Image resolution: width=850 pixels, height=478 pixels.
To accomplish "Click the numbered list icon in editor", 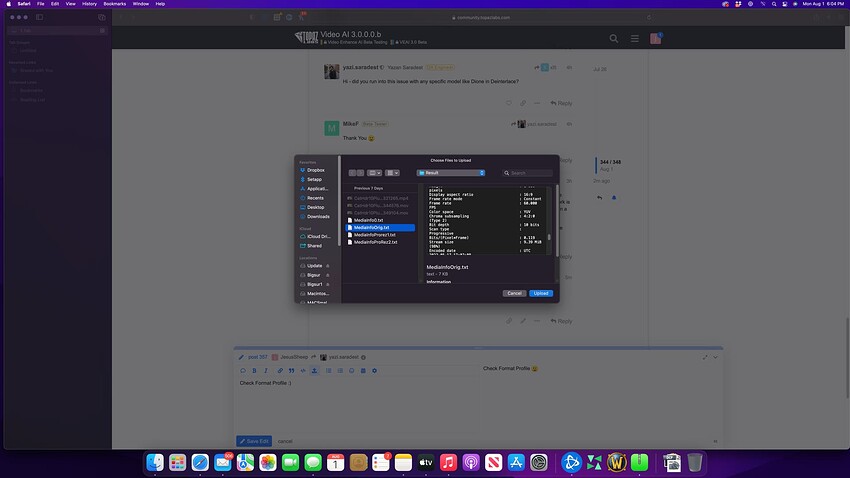I will [x=340, y=371].
